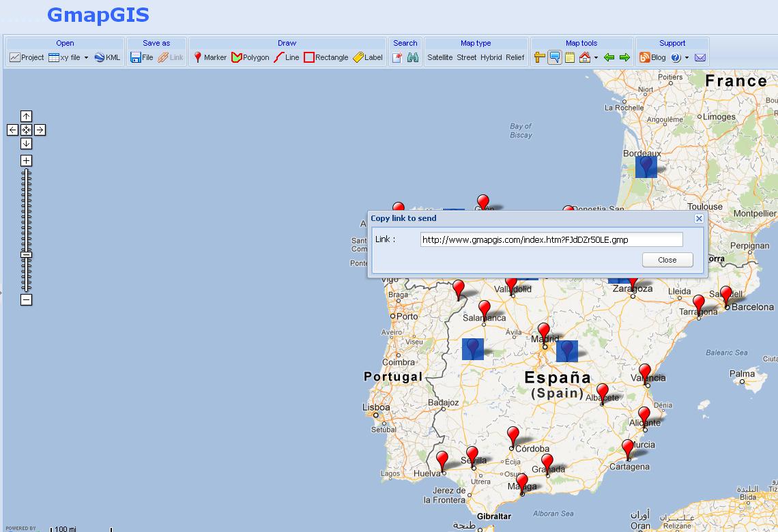Viewport: 778px width, 532px height.
Task: Open the help icon dropdown
Action: (687, 59)
